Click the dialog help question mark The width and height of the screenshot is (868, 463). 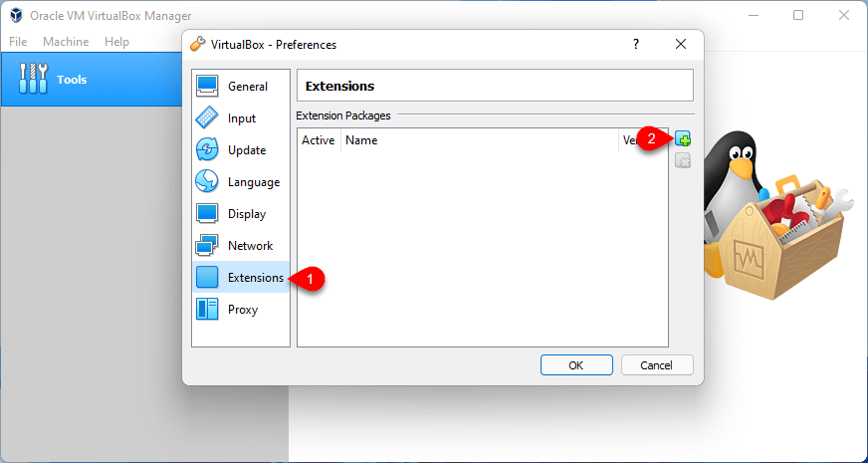click(x=636, y=44)
